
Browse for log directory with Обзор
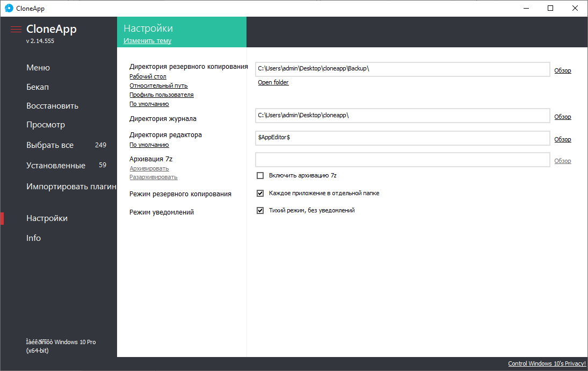pyautogui.click(x=563, y=117)
